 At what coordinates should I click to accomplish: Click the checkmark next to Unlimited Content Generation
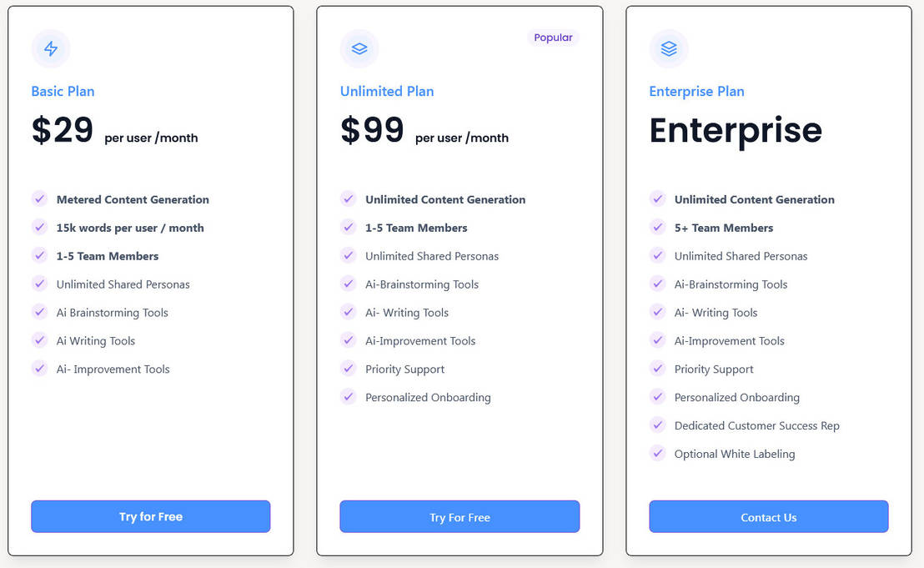pyautogui.click(x=349, y=199)
